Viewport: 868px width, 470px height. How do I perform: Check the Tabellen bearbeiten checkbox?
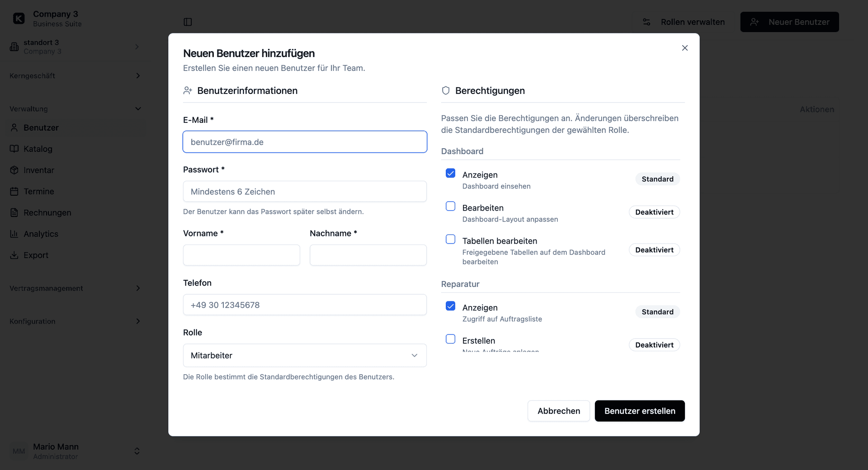click(x=450, y=239)
